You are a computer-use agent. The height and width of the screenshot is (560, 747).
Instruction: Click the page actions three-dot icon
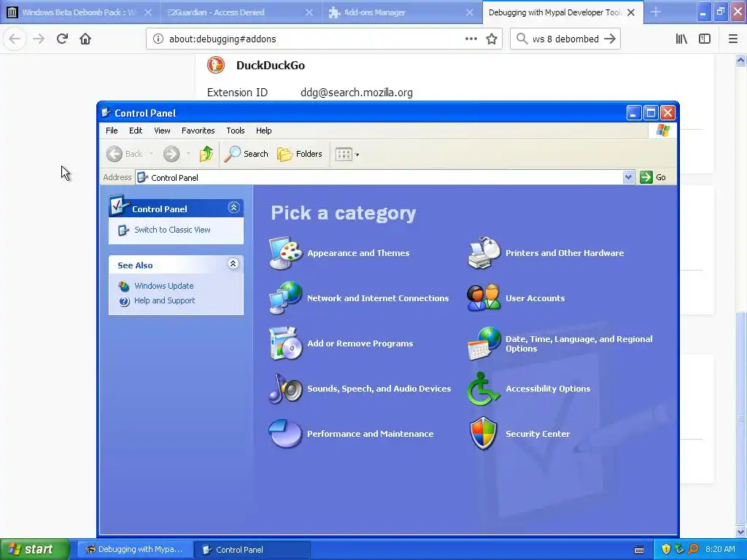(471, 39)
